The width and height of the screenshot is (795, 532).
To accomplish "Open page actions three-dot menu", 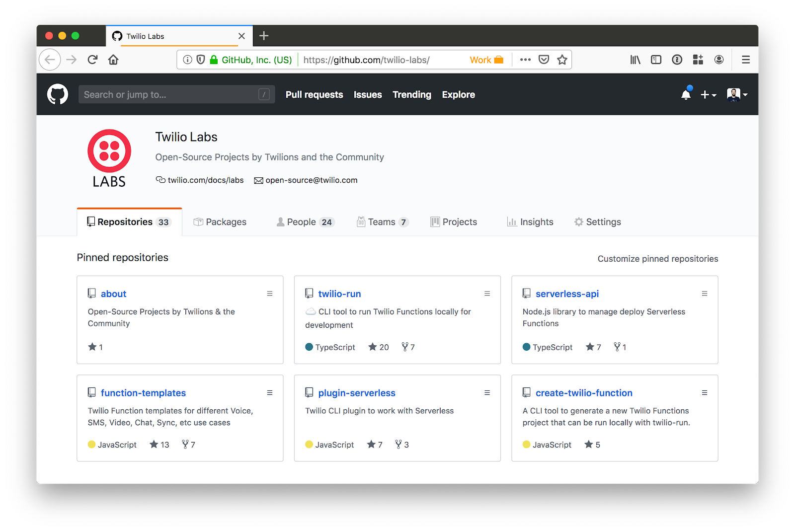I will [x=525, y=60].
